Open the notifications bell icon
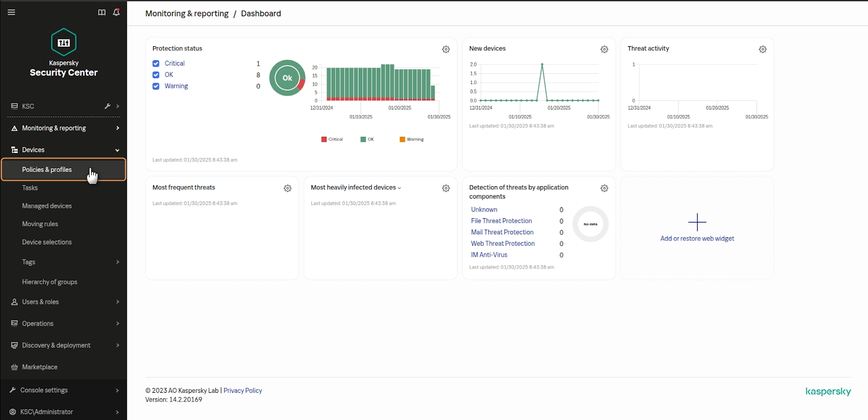 tap(116, 12)
